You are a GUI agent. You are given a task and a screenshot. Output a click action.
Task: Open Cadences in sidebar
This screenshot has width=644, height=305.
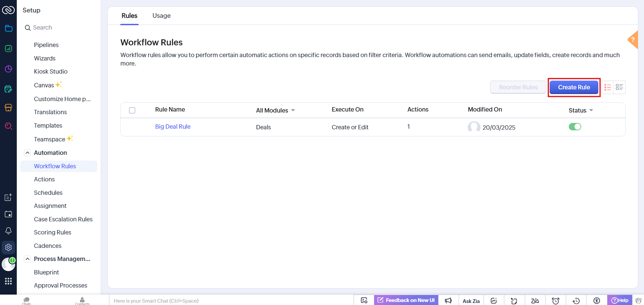click(x=48, y=246)
